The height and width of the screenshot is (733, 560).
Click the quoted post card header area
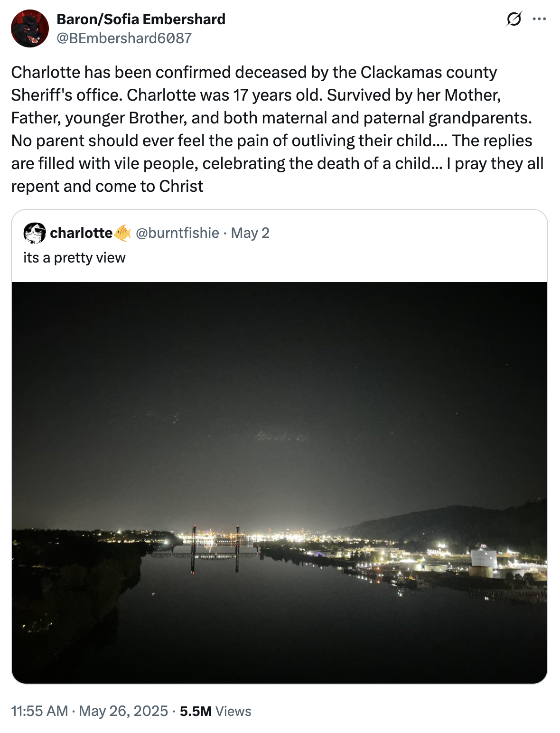point(280,245)
